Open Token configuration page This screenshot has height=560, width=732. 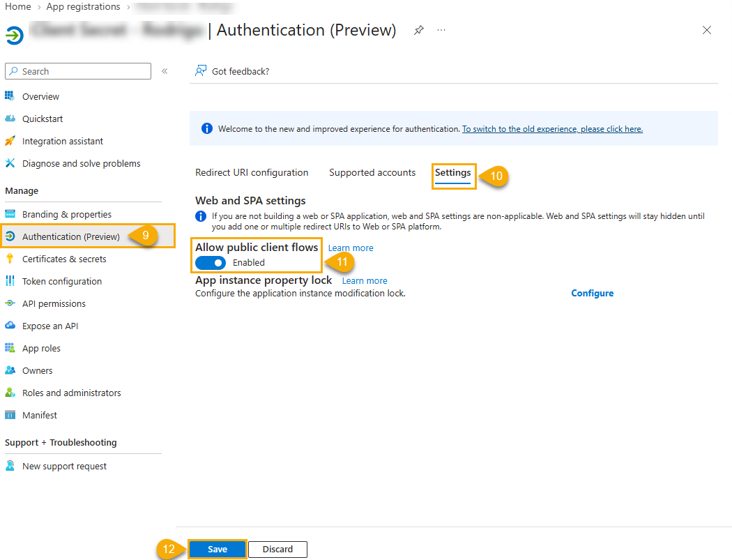pos(62,282)
